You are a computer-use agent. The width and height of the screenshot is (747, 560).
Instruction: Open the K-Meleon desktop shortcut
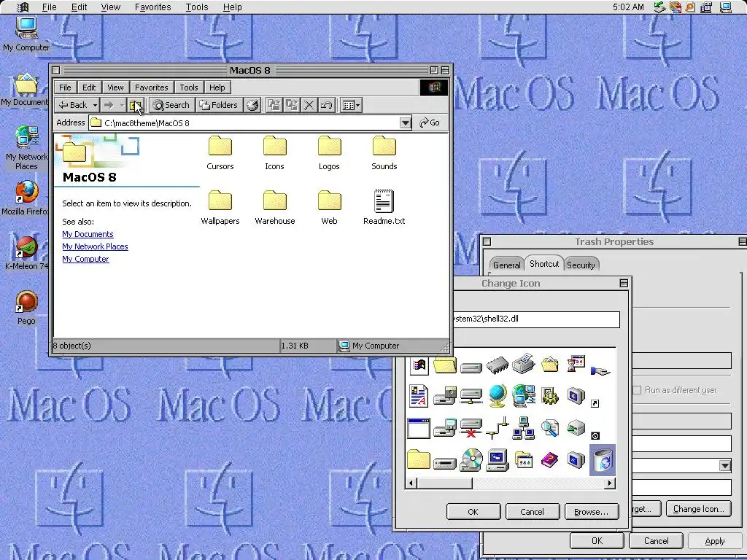pos(26,253)
